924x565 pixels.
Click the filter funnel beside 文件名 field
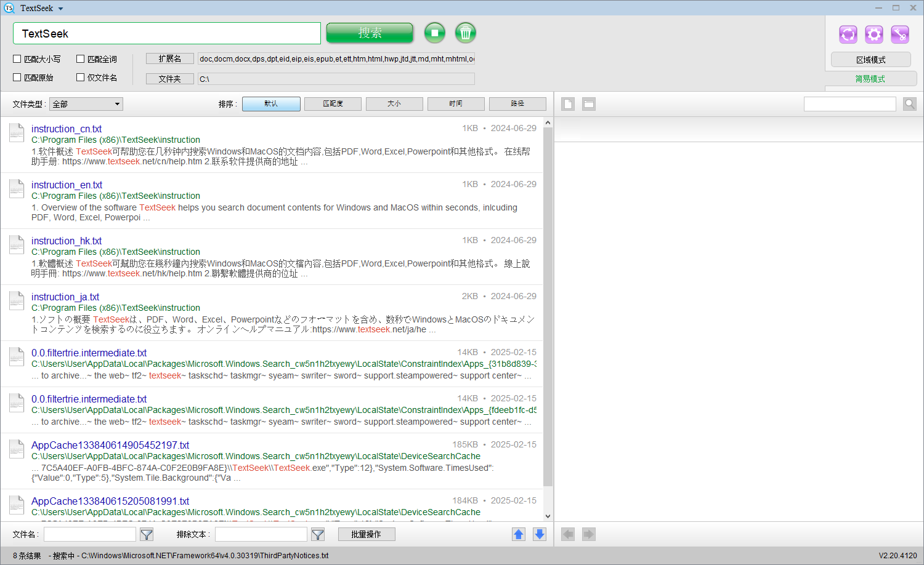coord(146,534)
